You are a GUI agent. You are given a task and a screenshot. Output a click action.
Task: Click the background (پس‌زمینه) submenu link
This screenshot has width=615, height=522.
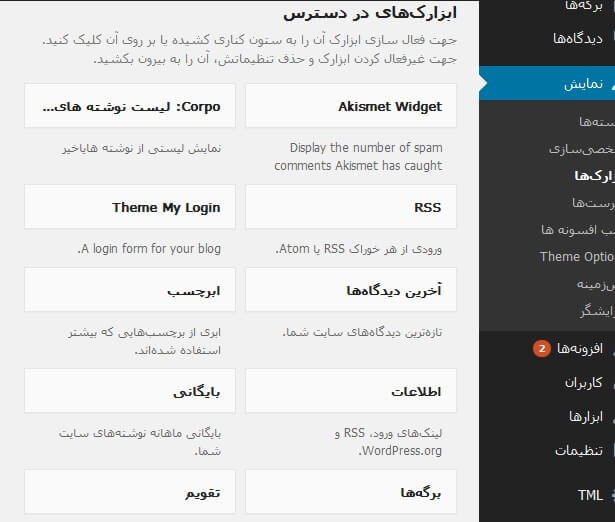tap(596, 284)
